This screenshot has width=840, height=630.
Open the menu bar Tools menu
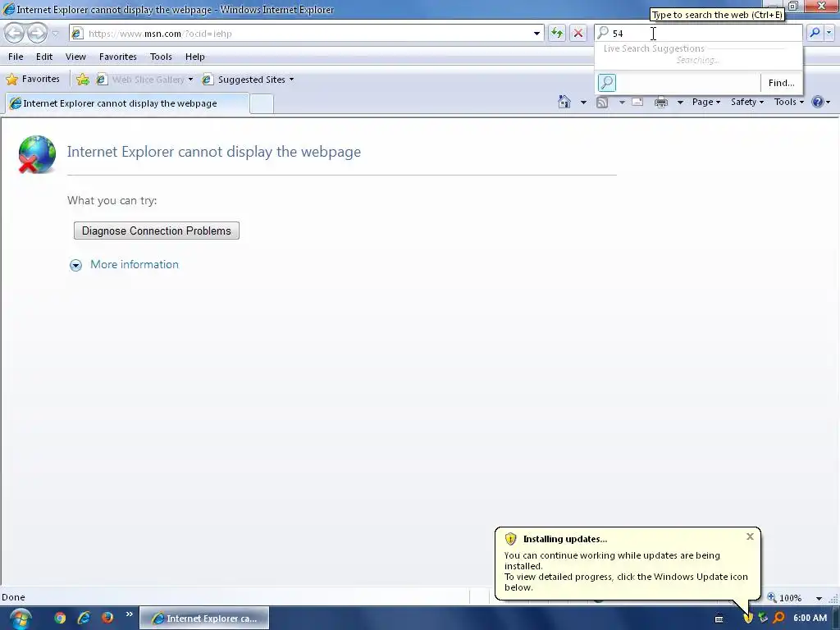(161, 57)
